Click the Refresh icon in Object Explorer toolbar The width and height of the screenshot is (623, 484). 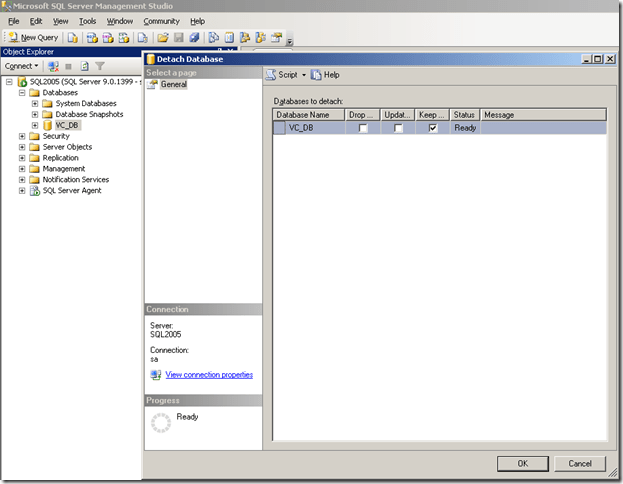click(85, 66)
